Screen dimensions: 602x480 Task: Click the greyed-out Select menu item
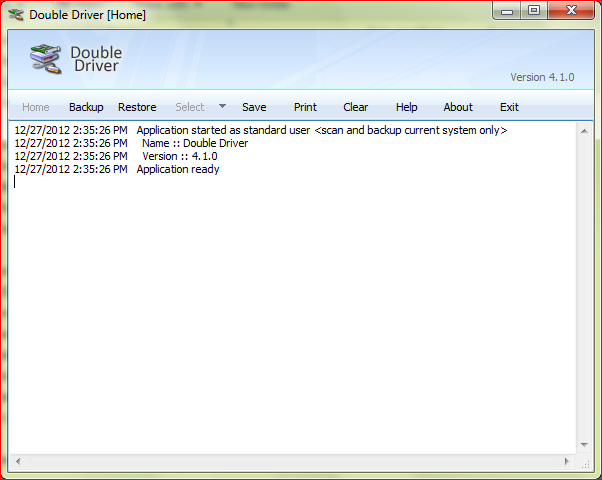coord(190,107)
